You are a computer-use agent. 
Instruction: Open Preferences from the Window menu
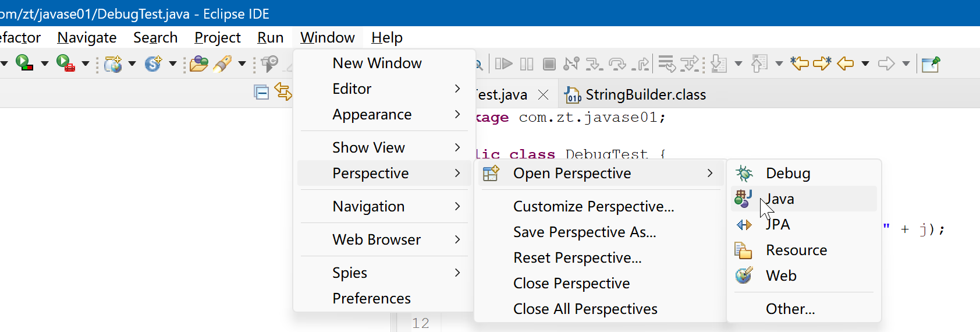click(x=371, y=298)
